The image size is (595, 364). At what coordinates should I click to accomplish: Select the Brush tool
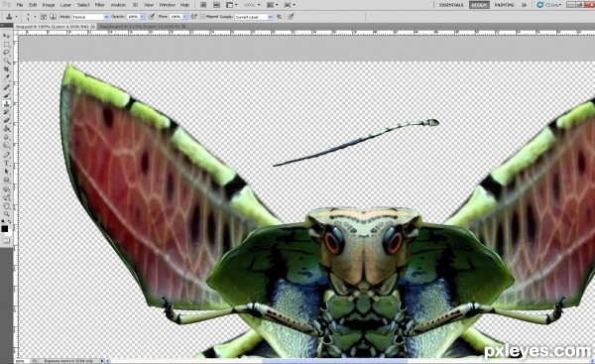point(7,95)
